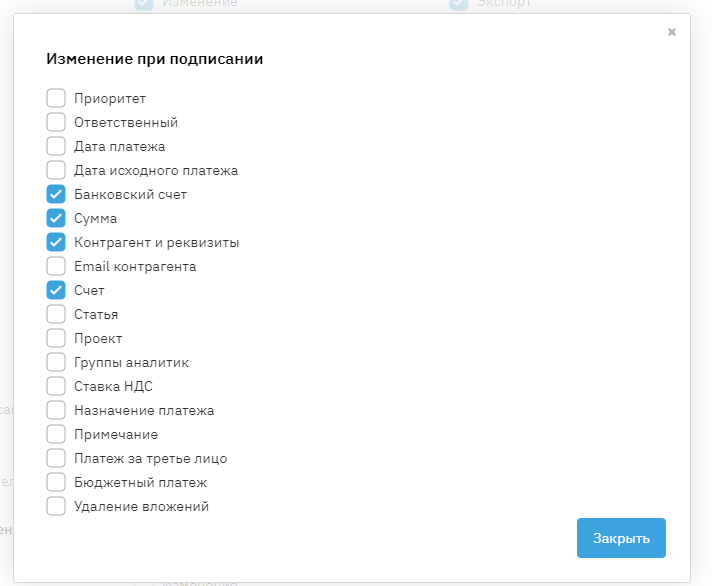
Task: Enable the Примечание checkbox
Action: click(56, 434)
